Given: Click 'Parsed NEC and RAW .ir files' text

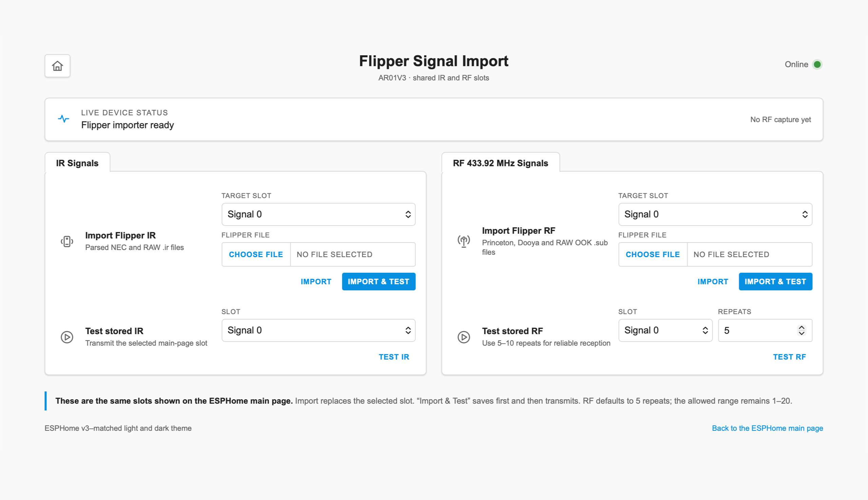Looking at the screenshot, I should pyautogui.click(x=135, y=247).
